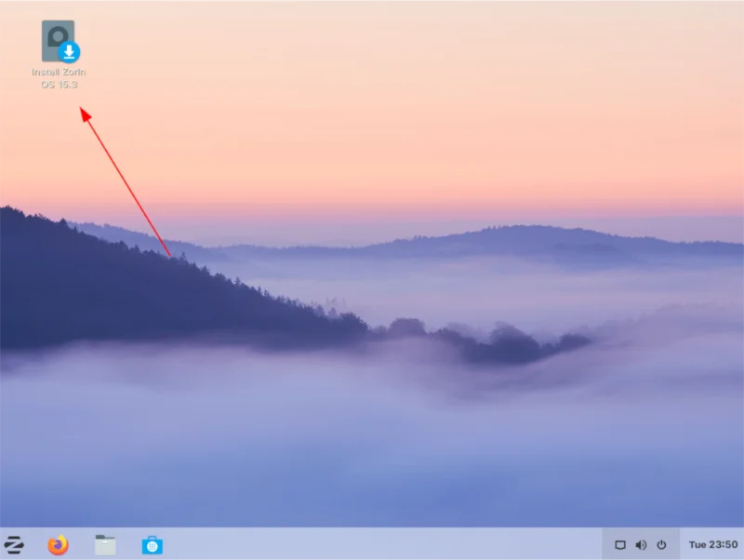Open the clock showing Tue 23:50

[x=712, y=545]
